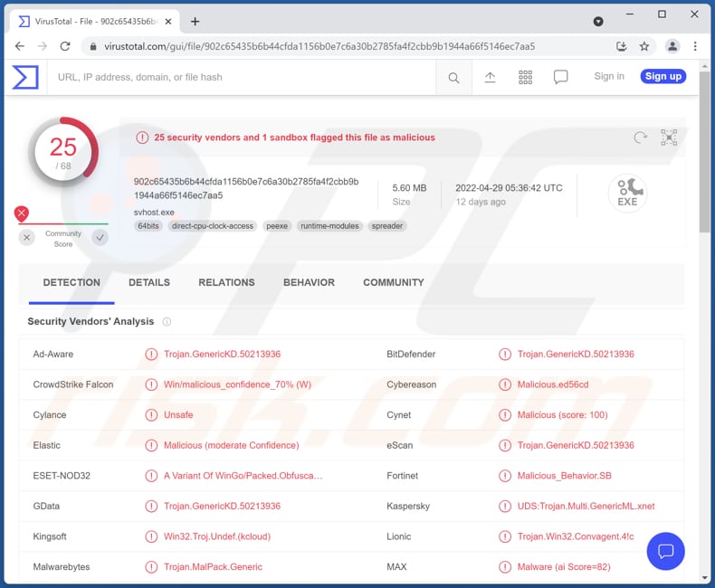Click Fortinet's Malicious_Behavior.SB result
Viewport: 715px width, 588px height.
[x=564, y=476]
